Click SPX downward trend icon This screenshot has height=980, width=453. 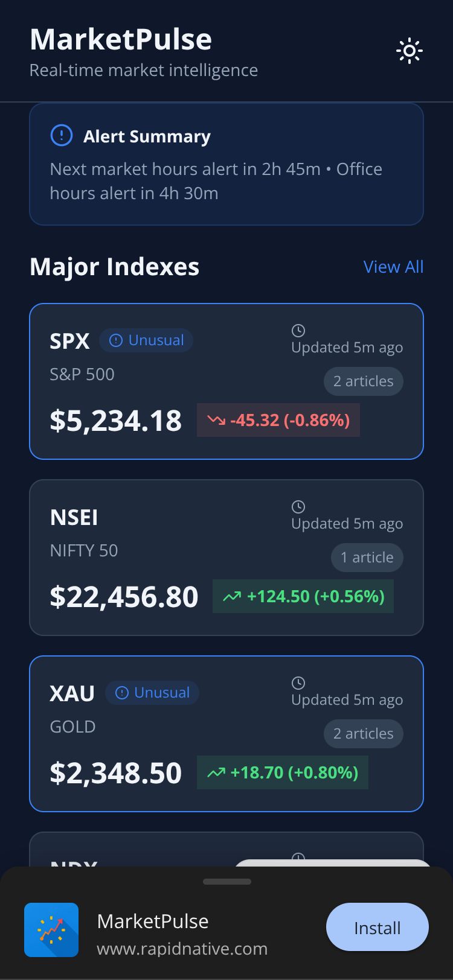coord(216,420)
